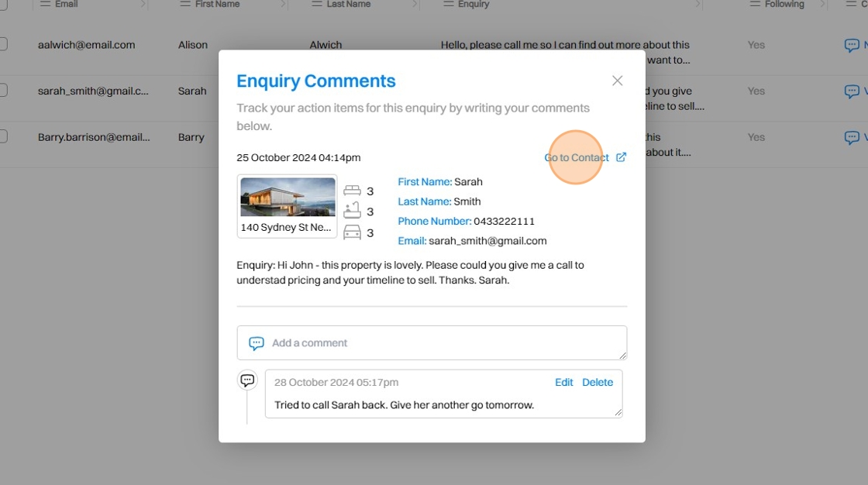
Task: Click the bathroom count bathtub icon
Action: (352, 211)
